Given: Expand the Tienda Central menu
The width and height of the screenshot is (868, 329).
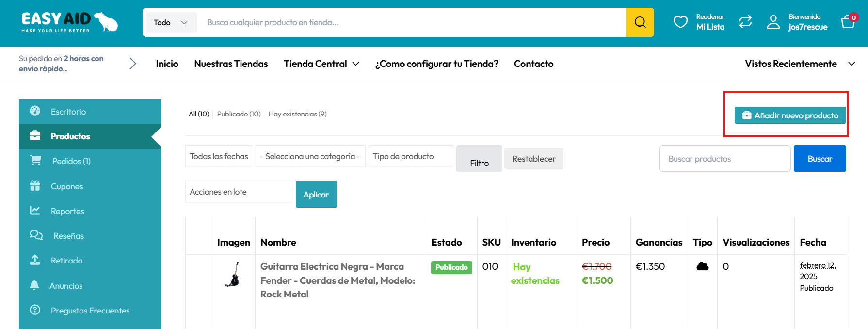Looking at the screenshot, I should [x=321, y=64].
